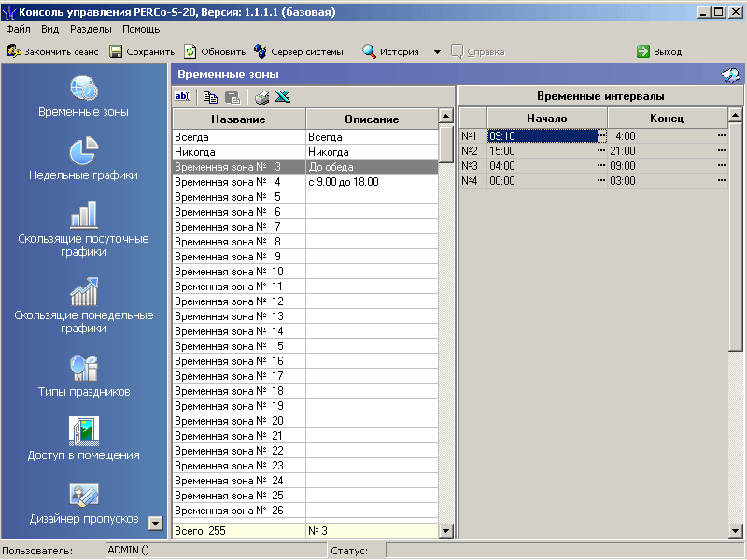The height and width of the screenshot is (560, 747).
Task: Click the '№ 3' footer cell
Action: (372, 530)
